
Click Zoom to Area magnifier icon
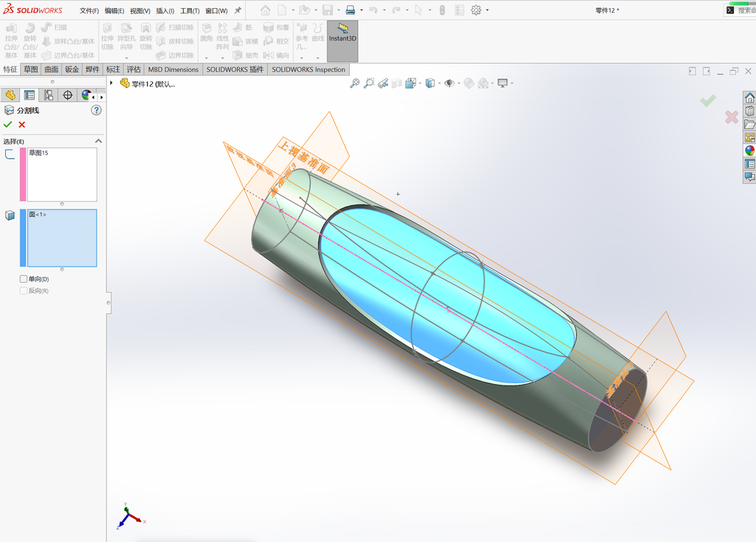[x=369, y=83]
